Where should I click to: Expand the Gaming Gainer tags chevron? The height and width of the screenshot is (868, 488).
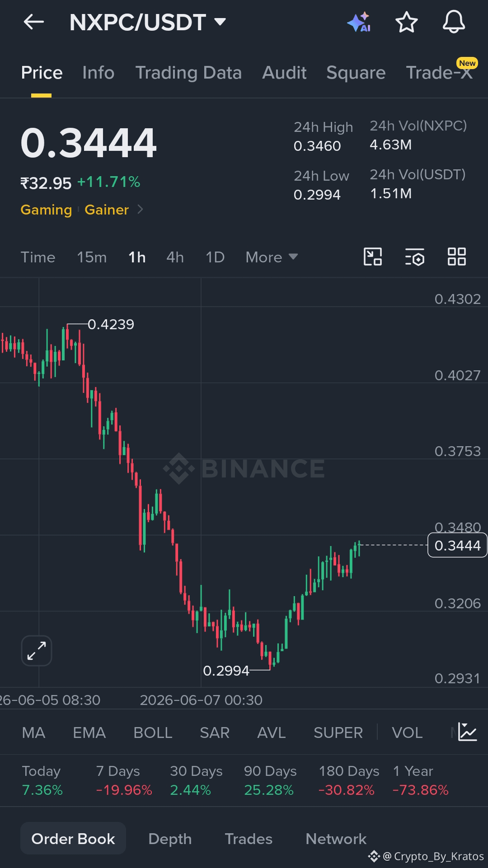[x=140, y=210]
